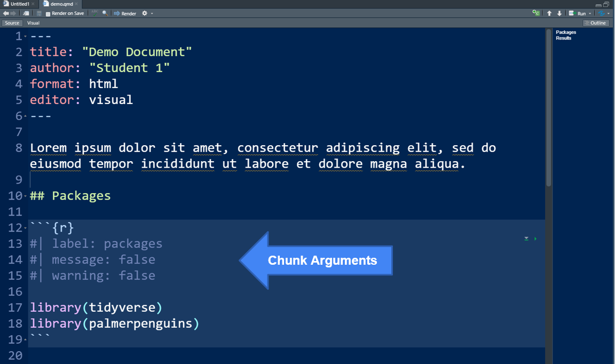Collapse the R chunk fold arrow at line 12

coord(26,228)
